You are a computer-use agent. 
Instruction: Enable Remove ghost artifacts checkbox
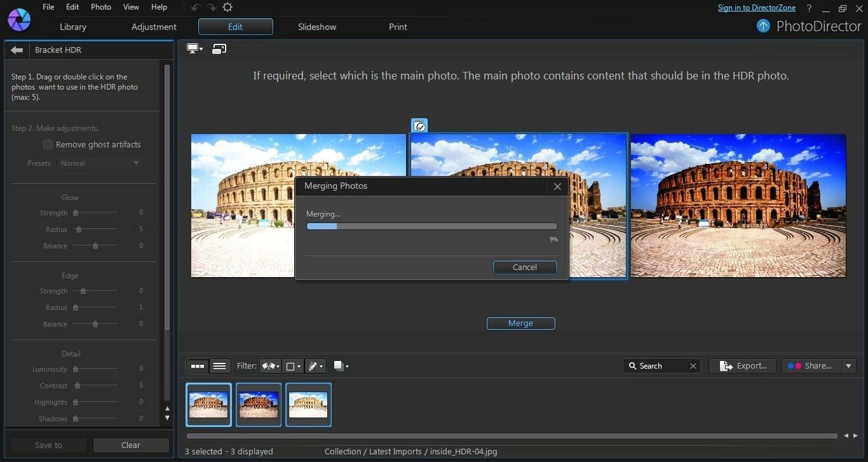pyautogui.click(x=48, y=145)
